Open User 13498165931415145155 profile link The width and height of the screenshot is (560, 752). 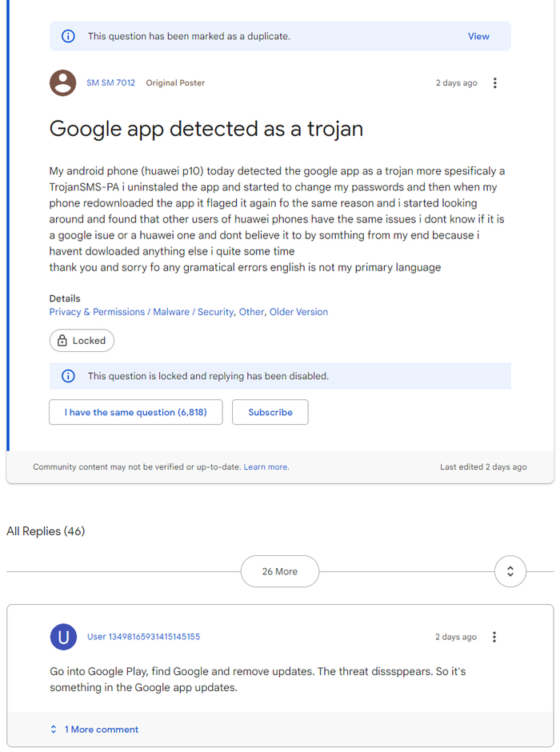coord(143,637)
